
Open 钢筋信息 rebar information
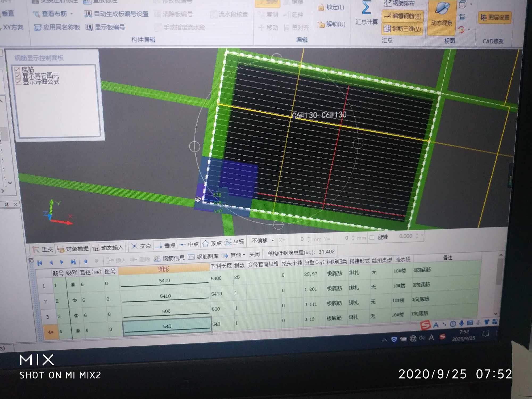(x=169, y=258)
